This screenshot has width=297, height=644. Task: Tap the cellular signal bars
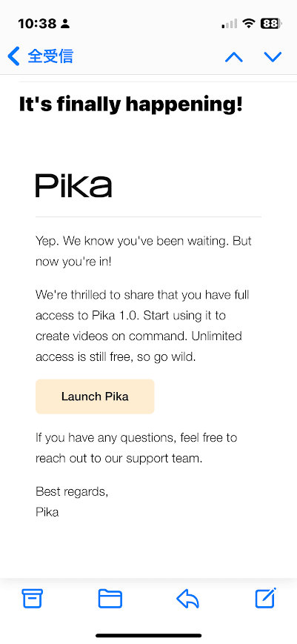(x=230, y=24)
